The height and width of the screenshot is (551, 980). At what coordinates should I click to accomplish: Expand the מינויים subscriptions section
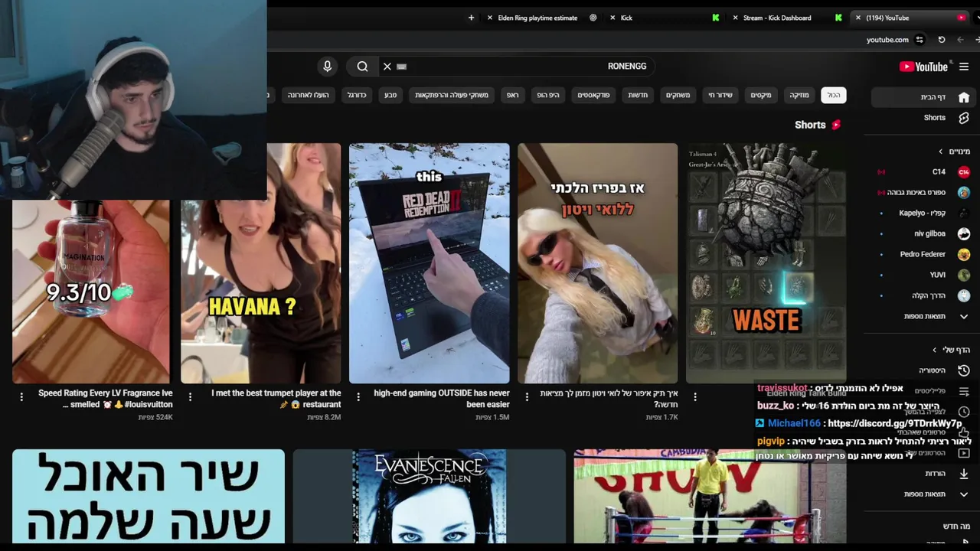955,152
